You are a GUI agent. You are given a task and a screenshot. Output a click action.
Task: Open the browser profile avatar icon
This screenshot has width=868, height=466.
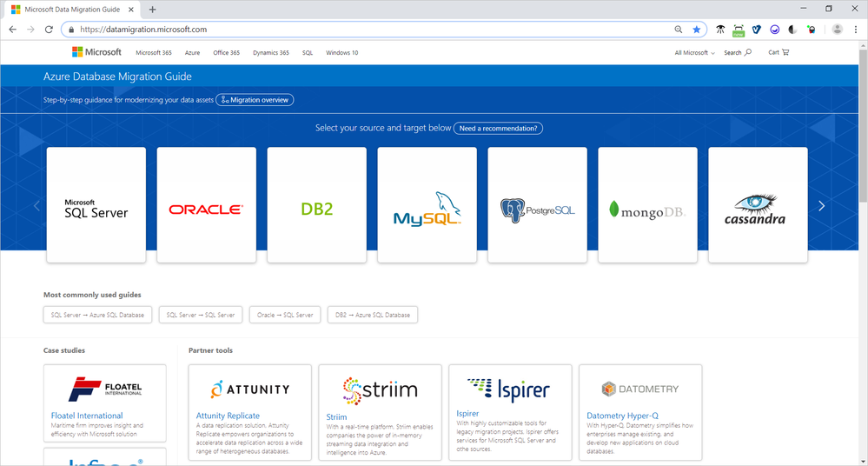837,30
